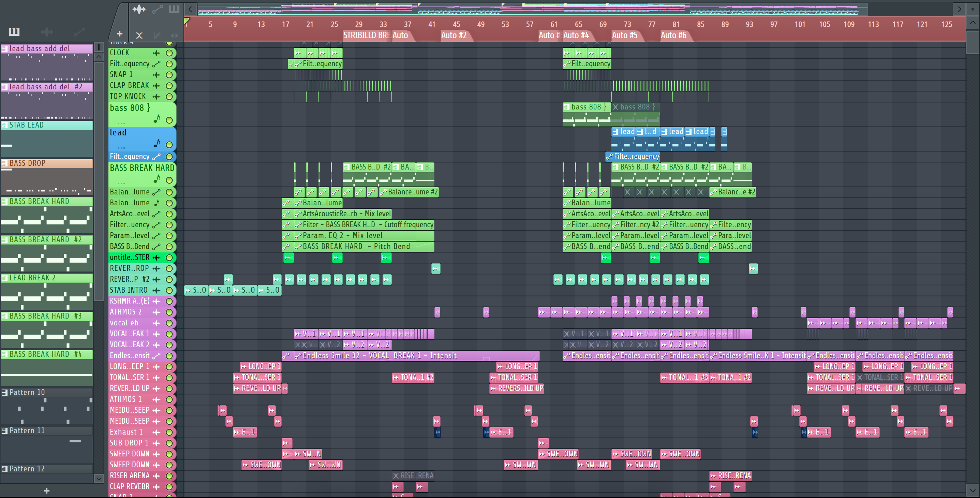Viewport: 980px width, 498px height.
Task: Click the picker panel scroll down arrow
Action: tap(99, 478)
